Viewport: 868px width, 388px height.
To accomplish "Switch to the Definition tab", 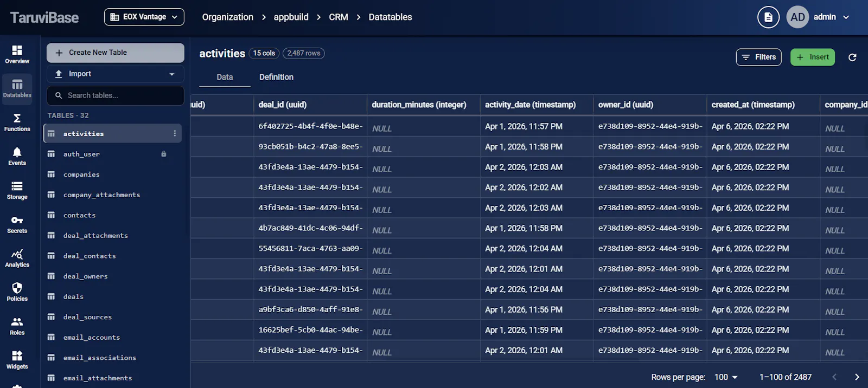I will 276,77.
